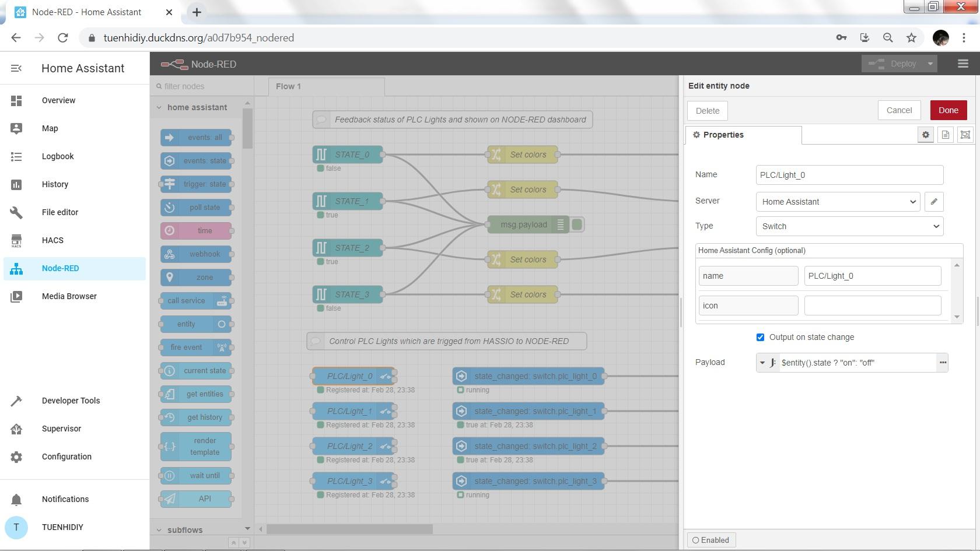
Task: Open the Logbook list icon
Action: point(16,156)
